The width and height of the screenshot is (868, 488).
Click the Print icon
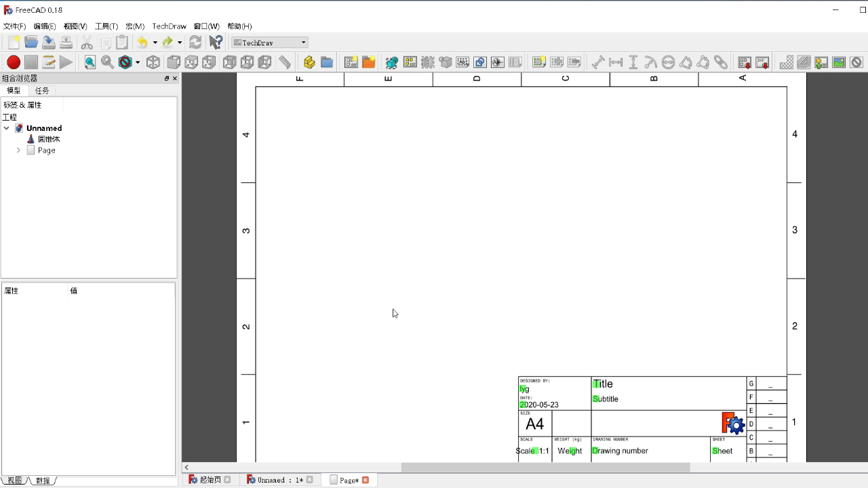[66, 42]
